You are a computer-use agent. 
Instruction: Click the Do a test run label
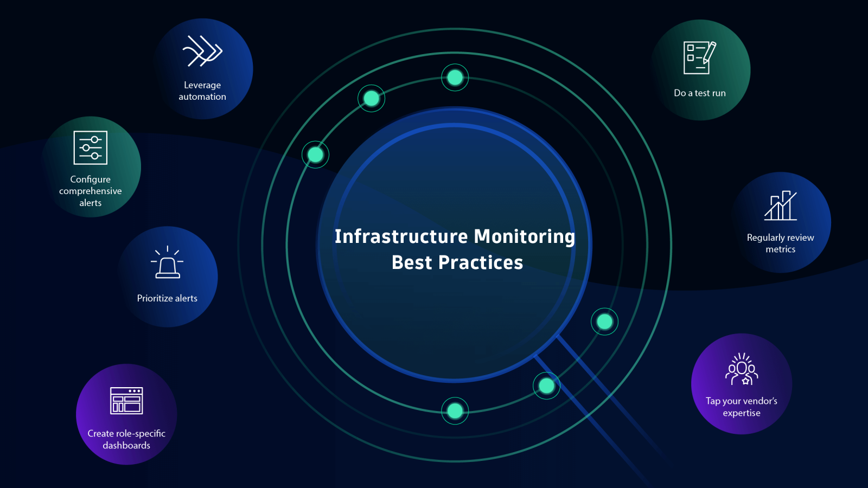699,93
